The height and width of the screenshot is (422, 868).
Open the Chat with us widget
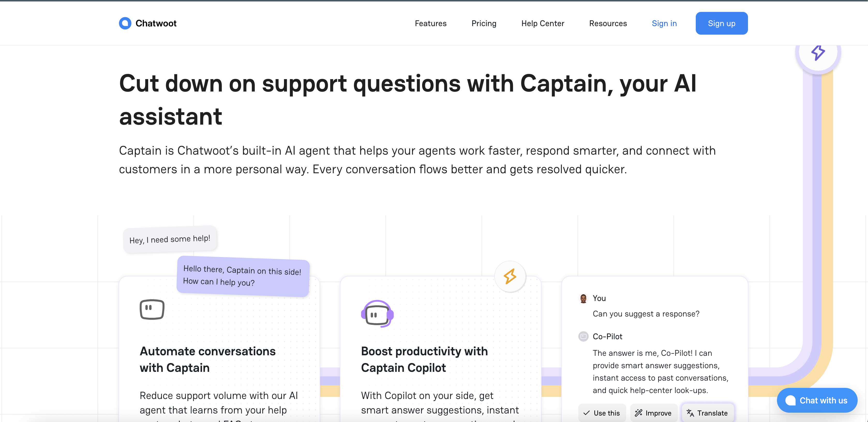(817, 400)
